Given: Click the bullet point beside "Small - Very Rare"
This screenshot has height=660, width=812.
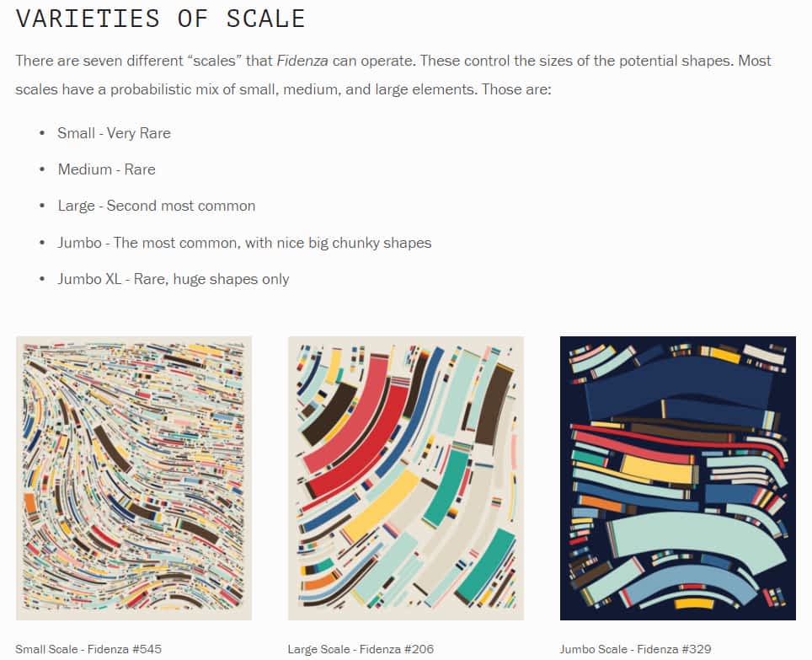Looking at the screenshot, I should click(x=42, y=133).
